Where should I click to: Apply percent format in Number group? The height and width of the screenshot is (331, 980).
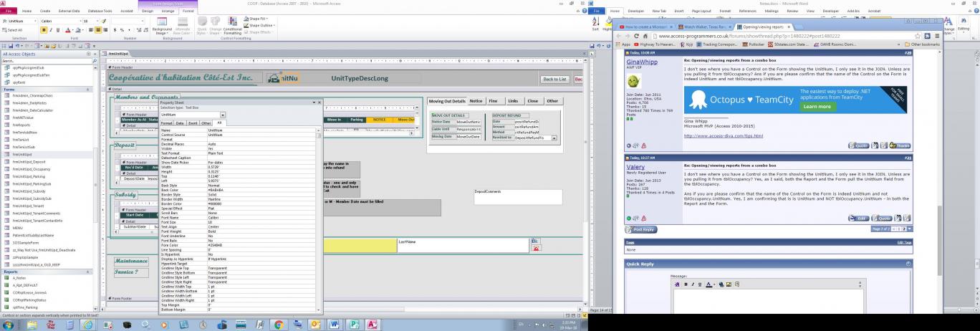click(123, 30)
